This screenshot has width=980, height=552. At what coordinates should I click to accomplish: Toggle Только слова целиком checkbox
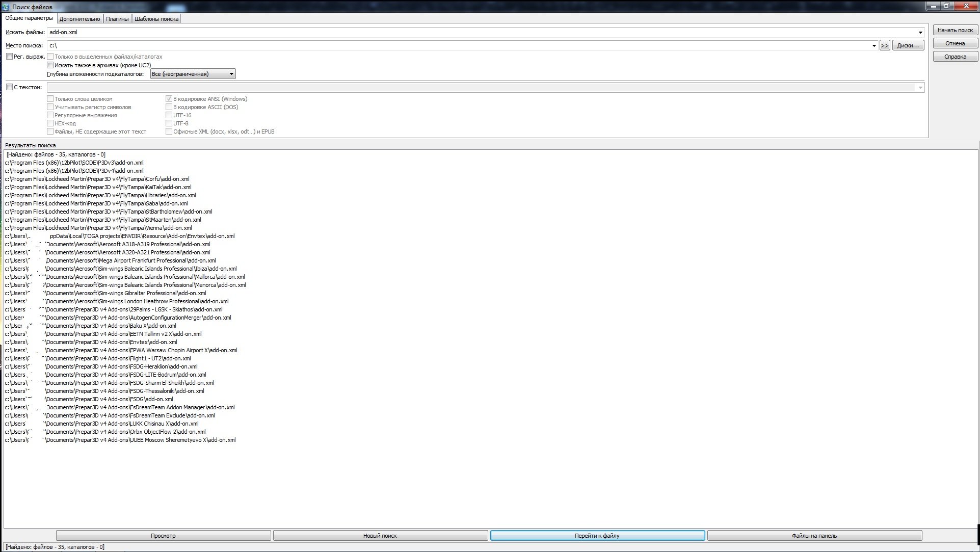50,99
